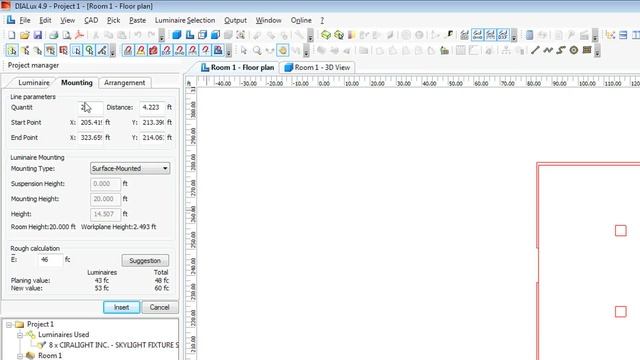Open the Mounting Type dropdown
The image size is (640, 360).
pyautogui.click(x=130, y=168)
